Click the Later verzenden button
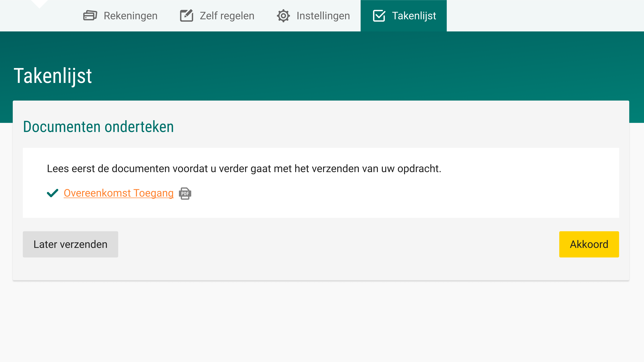This screenshot has width=644, height=362. coord(71,244)
